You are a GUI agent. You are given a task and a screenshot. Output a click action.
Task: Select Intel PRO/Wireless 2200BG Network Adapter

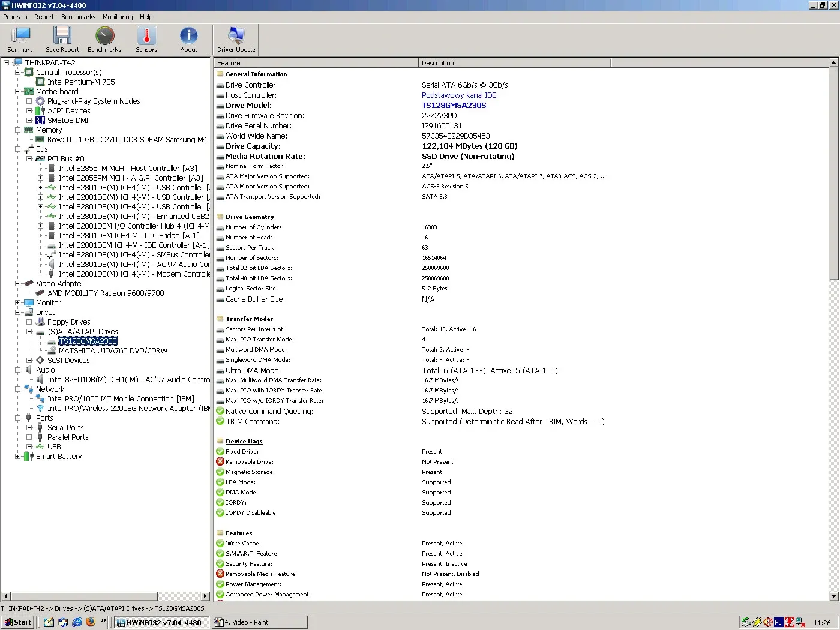click(128, 409)
